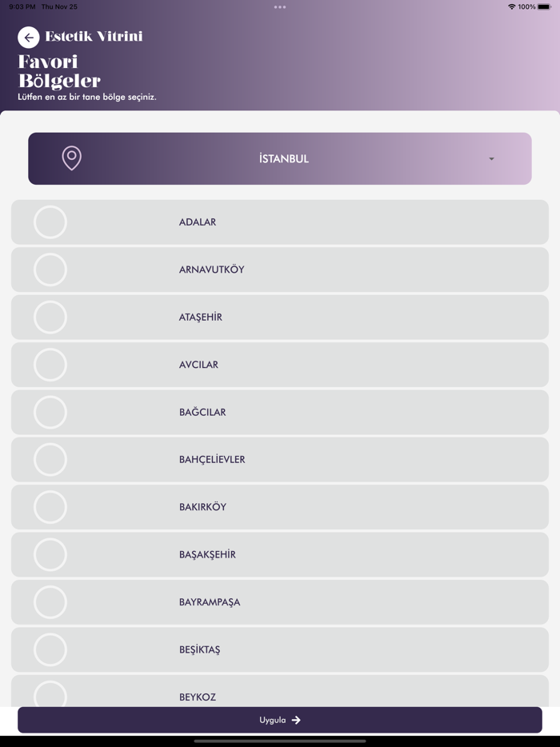
Task: Toggle the AVCILAR selection circle
Action: (x=50, y=365)
